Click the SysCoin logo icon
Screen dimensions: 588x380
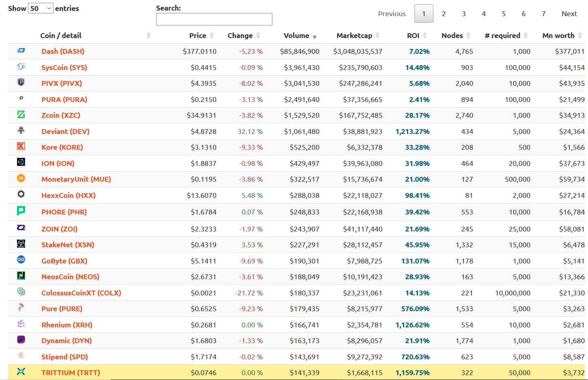coord(21,66)
